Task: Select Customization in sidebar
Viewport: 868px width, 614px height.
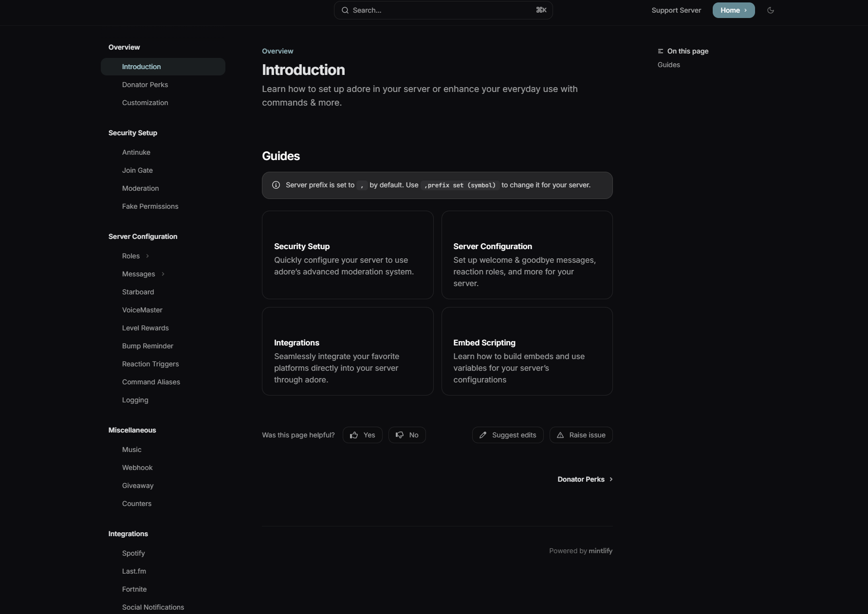Action: pyautogui.click(x=163, y=103)
